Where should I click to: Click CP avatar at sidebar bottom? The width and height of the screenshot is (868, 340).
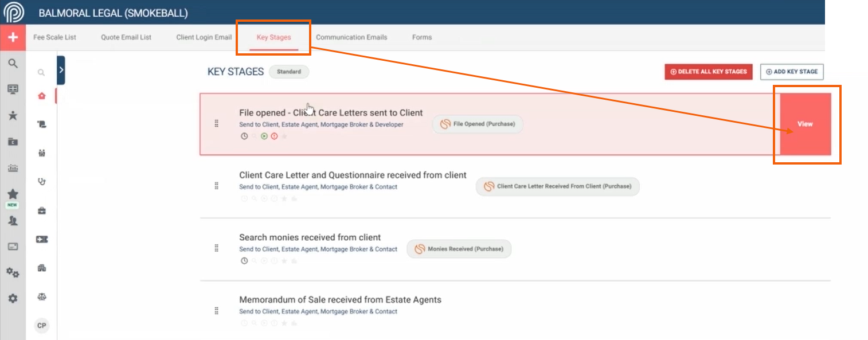point(41,326)
